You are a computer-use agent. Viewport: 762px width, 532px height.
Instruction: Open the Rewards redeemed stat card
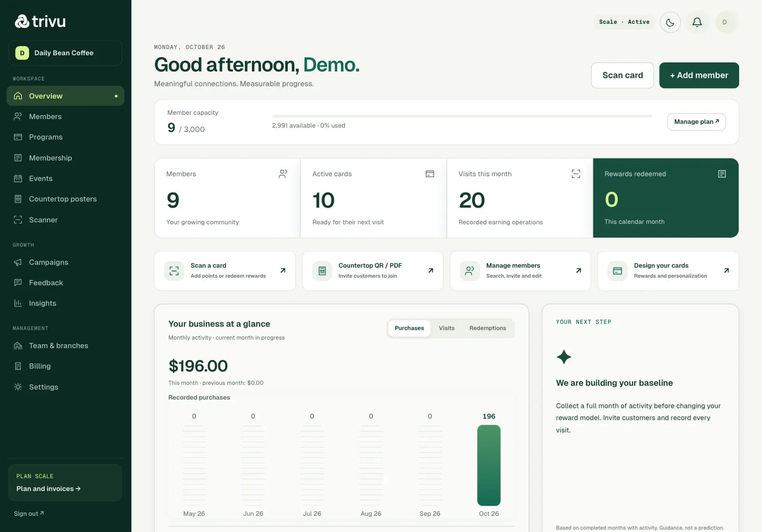(666, 198)
